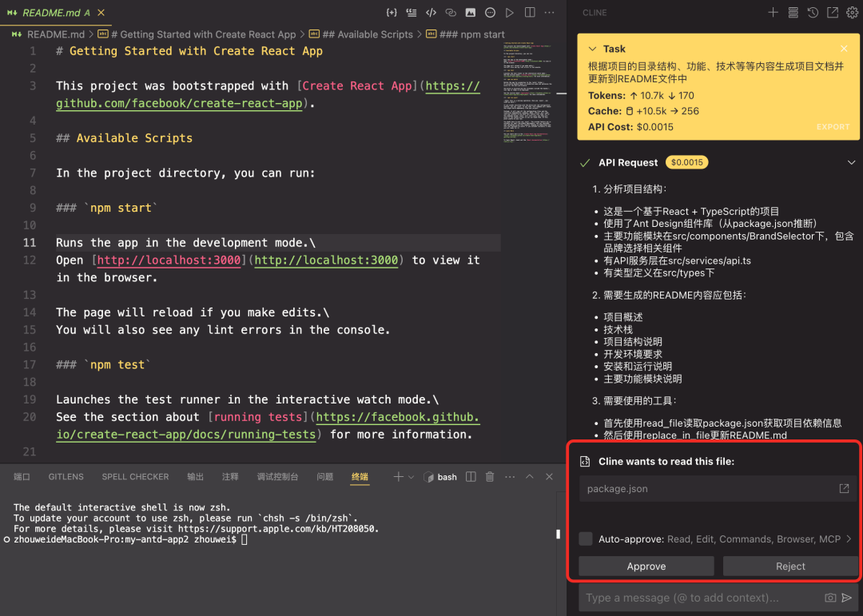Split the editor to the right
Screen dimensions: 863x616
tap(530, 13)
